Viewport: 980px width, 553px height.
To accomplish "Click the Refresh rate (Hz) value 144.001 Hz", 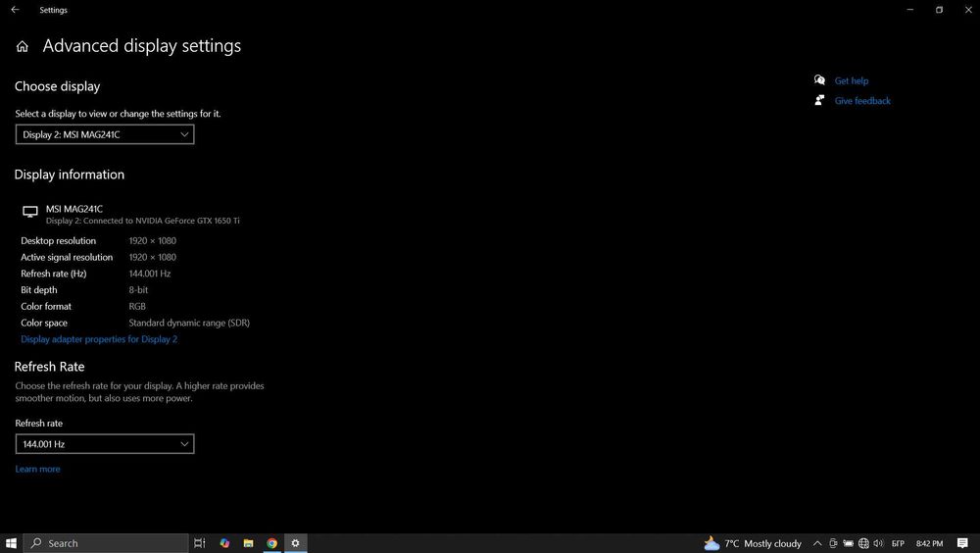I will [149, 274].
